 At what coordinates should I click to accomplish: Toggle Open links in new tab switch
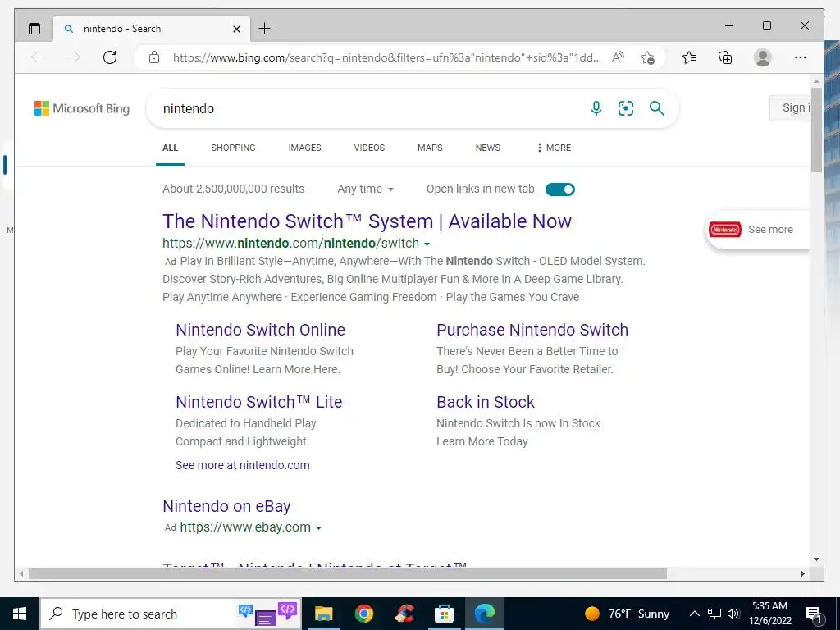pyautogui.click(x=559, y=189)
